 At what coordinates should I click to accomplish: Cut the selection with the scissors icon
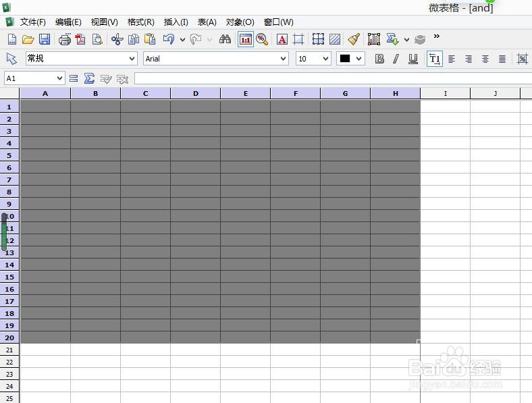117,40
